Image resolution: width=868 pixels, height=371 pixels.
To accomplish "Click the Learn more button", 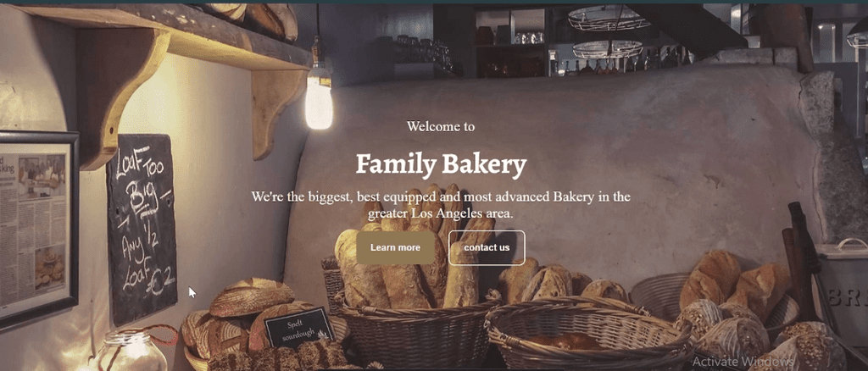I will click(x=395, y=247).
